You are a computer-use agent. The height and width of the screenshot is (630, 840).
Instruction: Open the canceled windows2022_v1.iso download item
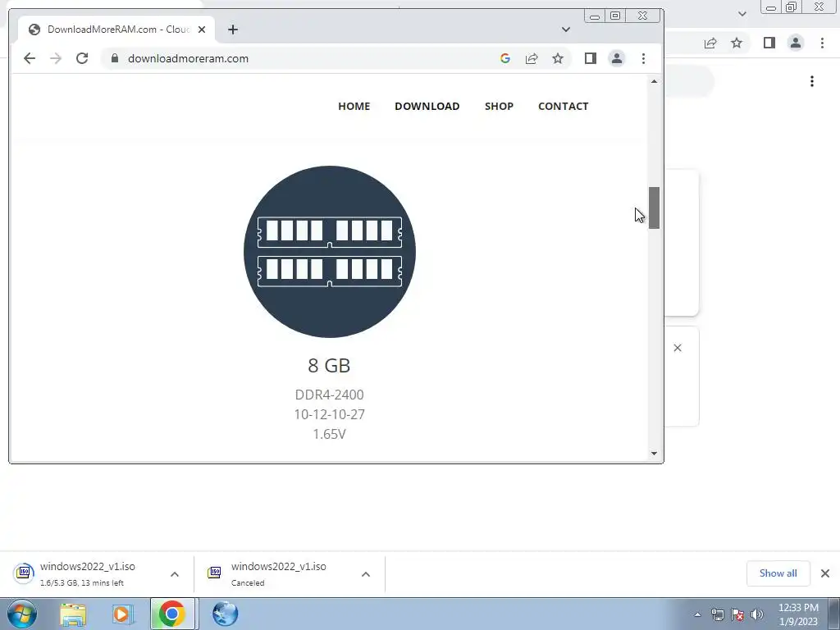267,573
